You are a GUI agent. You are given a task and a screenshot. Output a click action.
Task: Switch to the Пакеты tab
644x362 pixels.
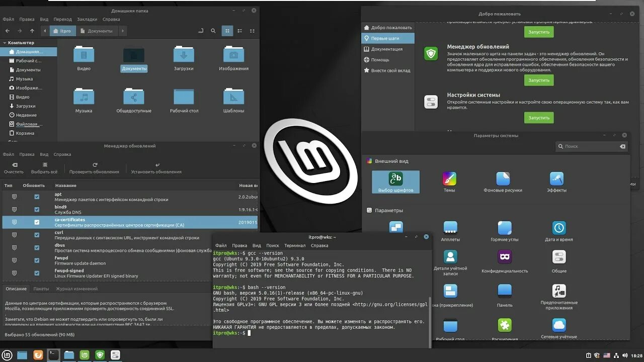[x=41, y=289]
